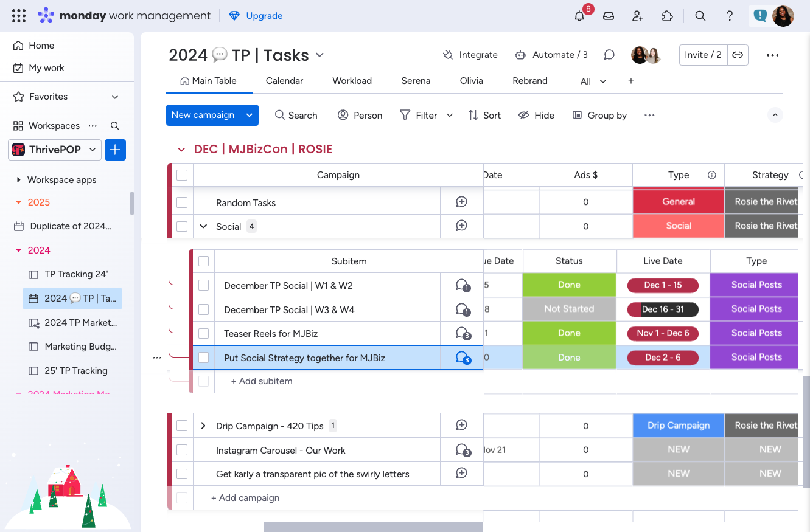Screen dimensions: 810x532
Task: Open the Filter options dropdown arrow
Action: click(450, 115)
